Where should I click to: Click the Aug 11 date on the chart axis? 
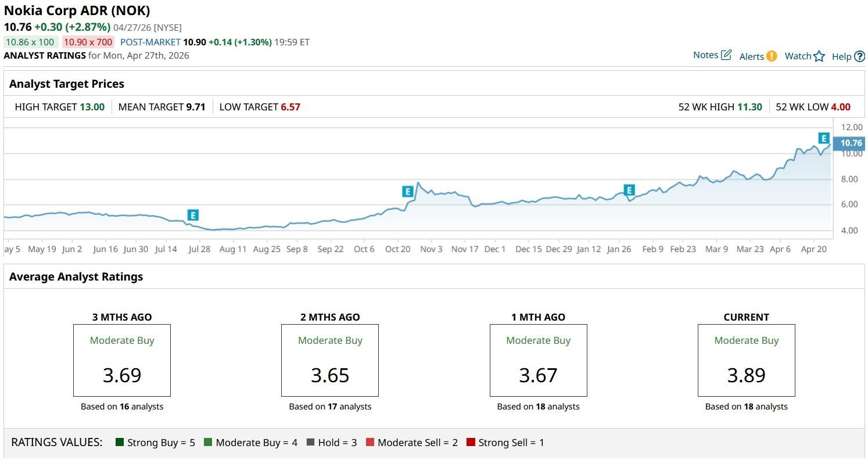(233, 249)
